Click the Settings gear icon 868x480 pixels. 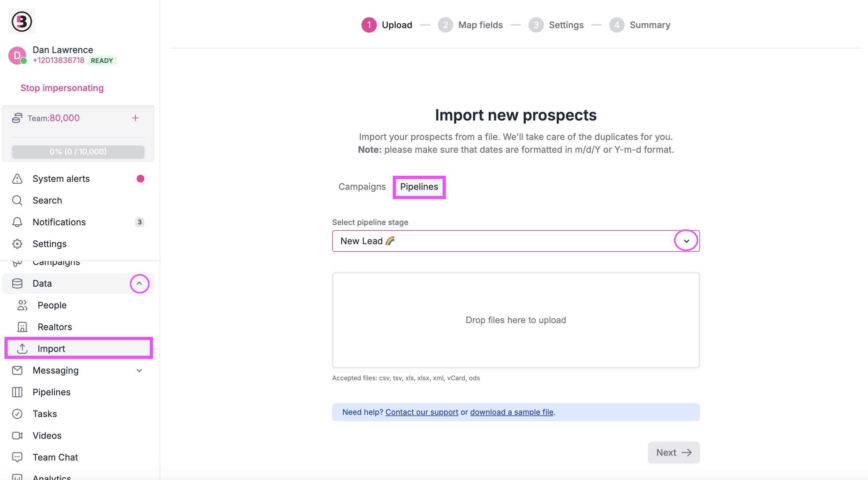[x=17, y=244]
